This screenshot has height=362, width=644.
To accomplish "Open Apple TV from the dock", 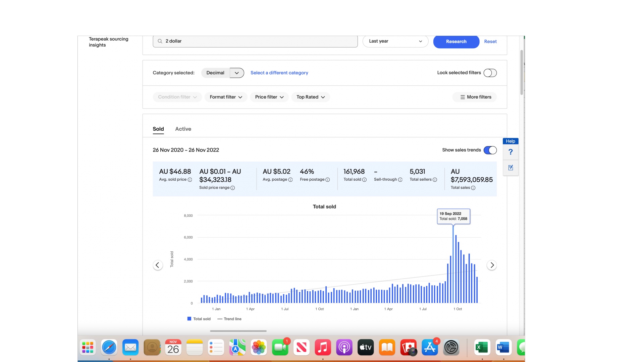I will tap(366, 348).
